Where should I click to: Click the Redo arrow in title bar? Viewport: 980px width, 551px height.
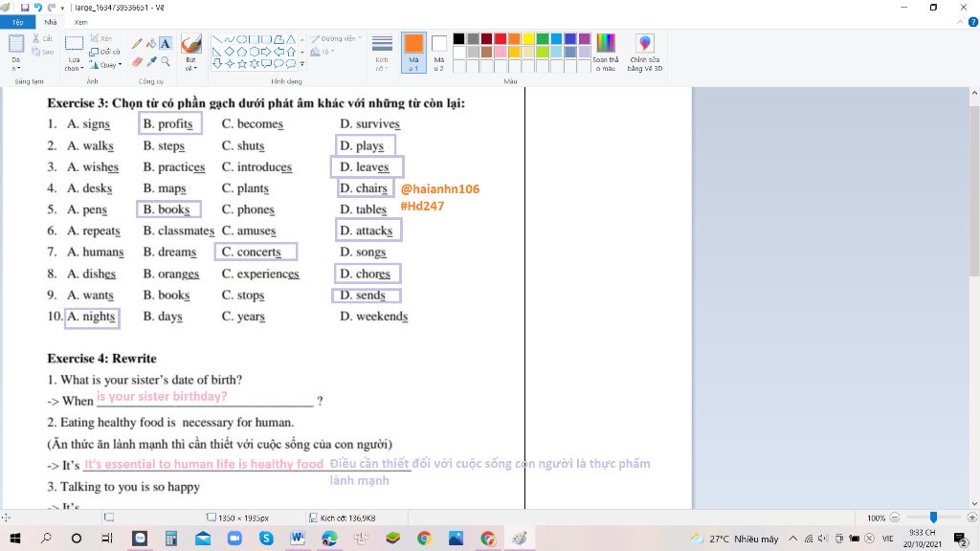52,8
